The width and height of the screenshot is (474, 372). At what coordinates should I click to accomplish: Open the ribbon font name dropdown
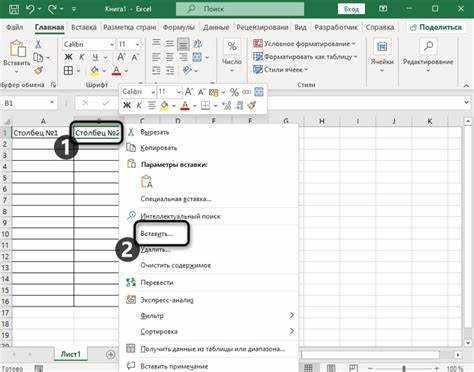point(112,44)
